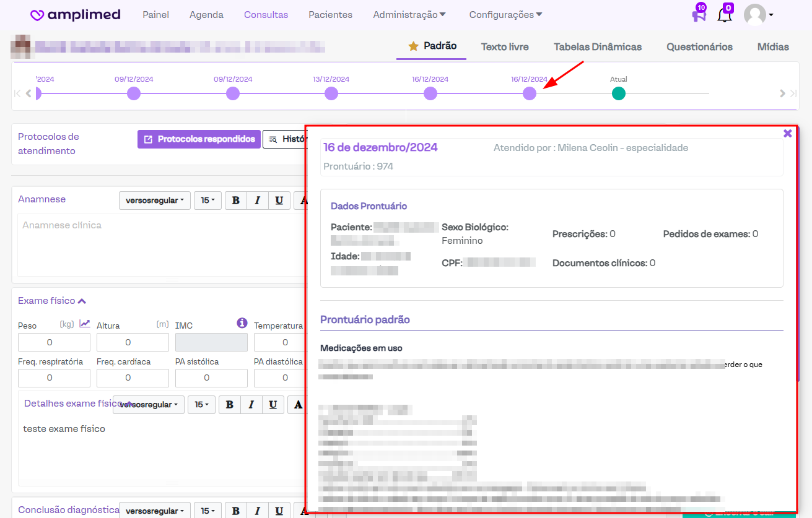Go to previous timeline entries arrow
Image resolution: width=812 pixels, height=518 pixels.
pos(28,93)
